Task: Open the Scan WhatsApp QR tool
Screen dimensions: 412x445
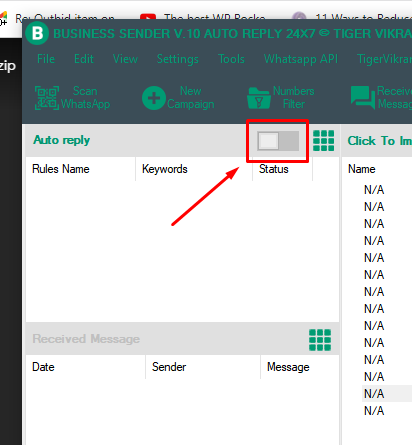Action: click(72, 98)
